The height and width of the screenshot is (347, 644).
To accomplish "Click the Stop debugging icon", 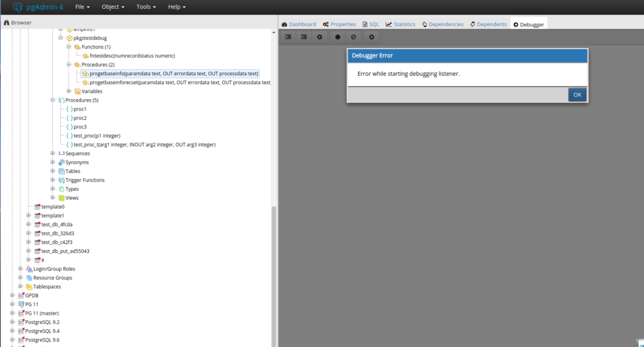I will pyautogui.click(x=371, y=37).
